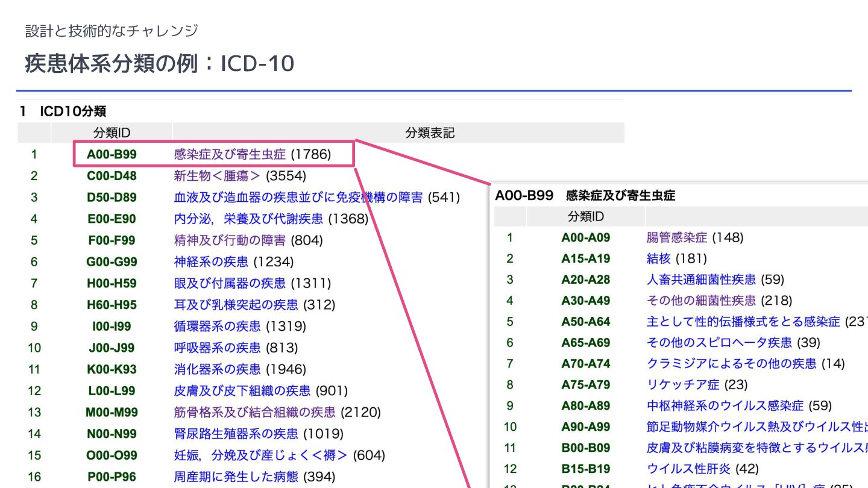This screenshot has width=868, height=488.
Task: Select classification ID P00-P96
Action: coord(112,477)
